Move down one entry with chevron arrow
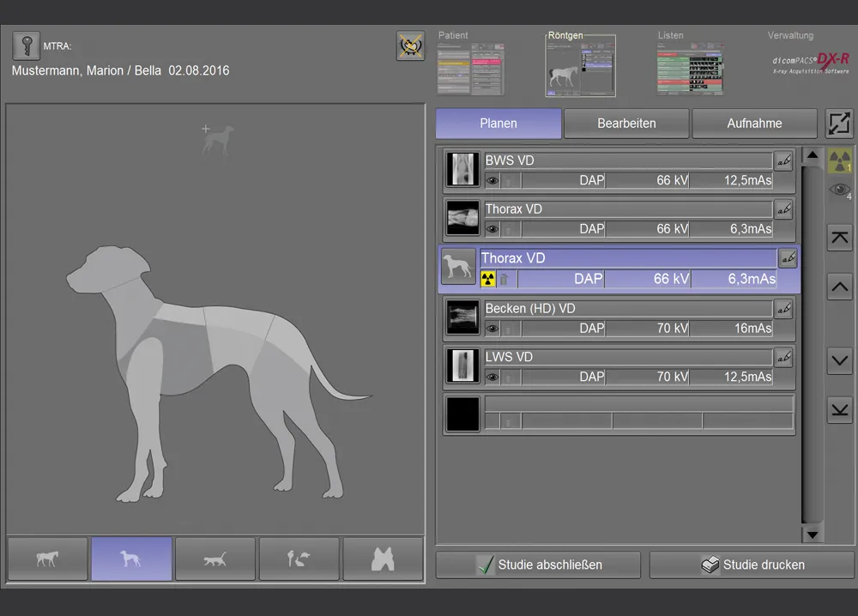The height and width of the screenshot is (616, 858). point(839,361)
